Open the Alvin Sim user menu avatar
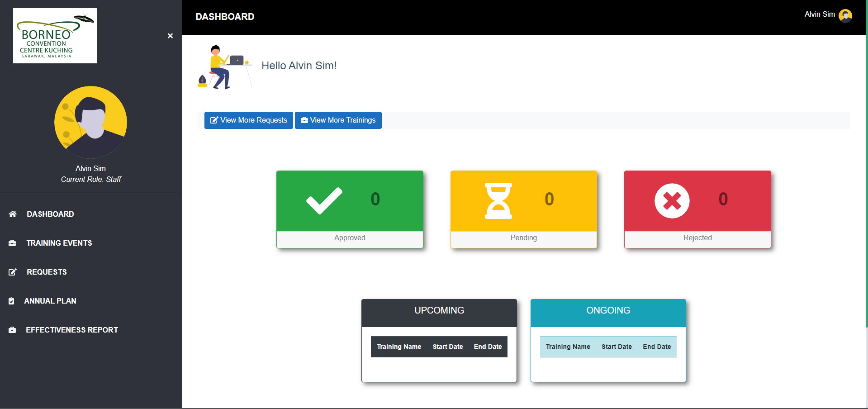The height and width of the screenshot is (409, 868). tap(845, 16)
